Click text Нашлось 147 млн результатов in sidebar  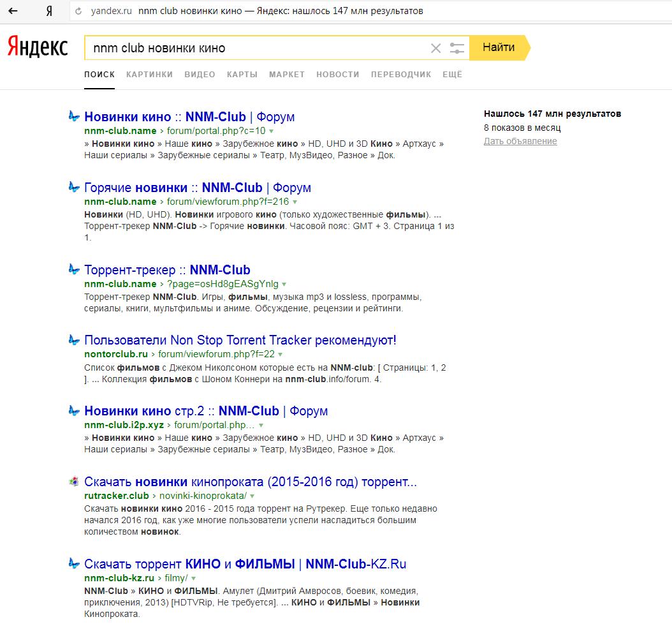(x=552, y=114)
